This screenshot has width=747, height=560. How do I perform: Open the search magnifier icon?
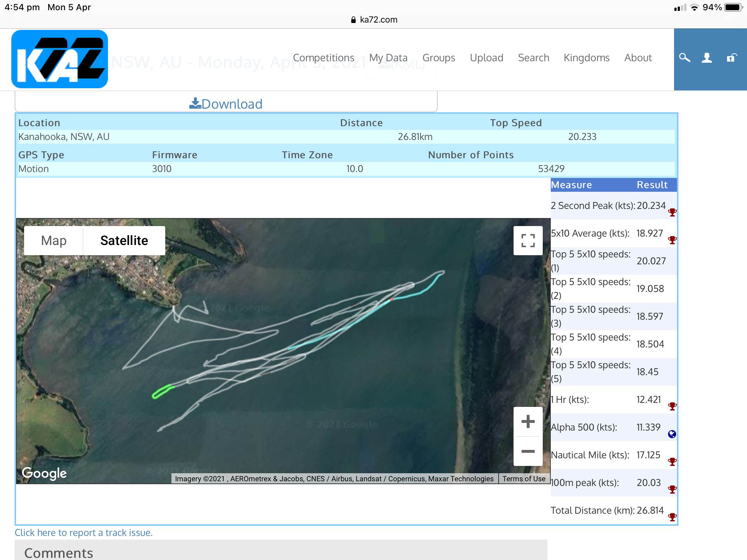click(x=684, y=58)
